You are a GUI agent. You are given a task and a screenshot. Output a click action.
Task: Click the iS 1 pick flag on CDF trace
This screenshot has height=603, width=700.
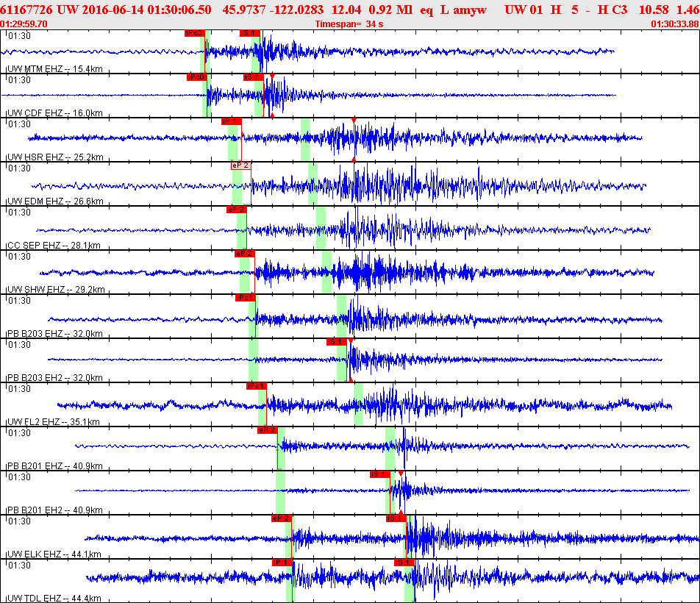click(253, 77)
